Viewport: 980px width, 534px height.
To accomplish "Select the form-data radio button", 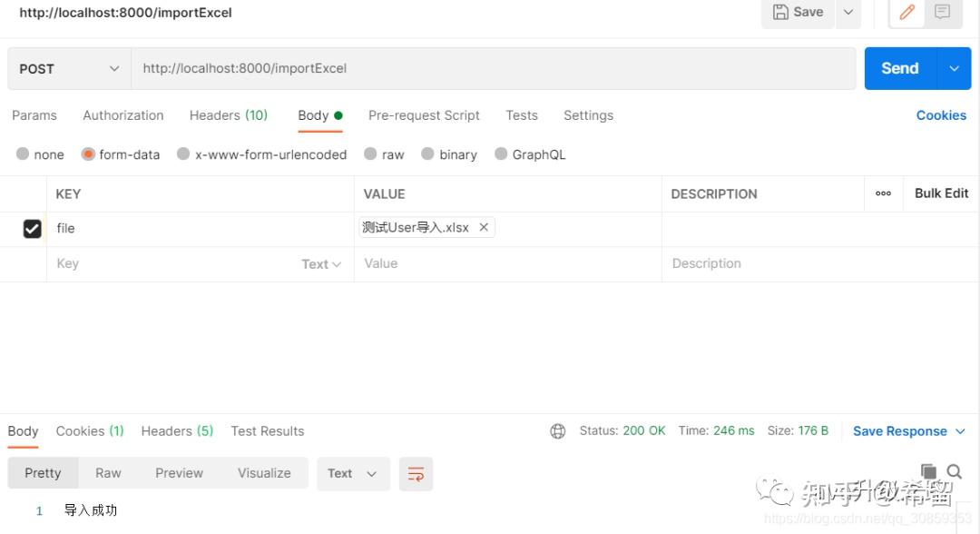I will coord(88,153).
